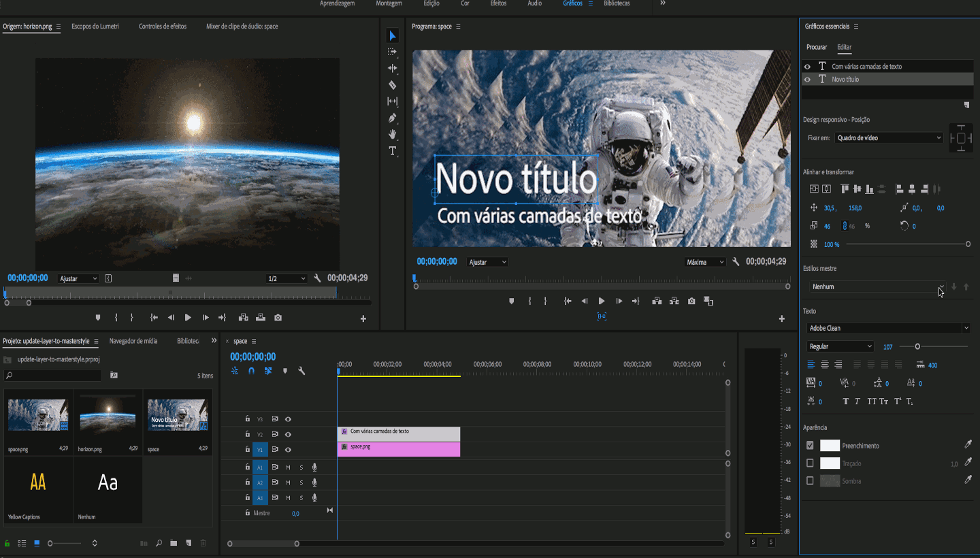Pick the Ripple Edit tool

tap(393, 68)
